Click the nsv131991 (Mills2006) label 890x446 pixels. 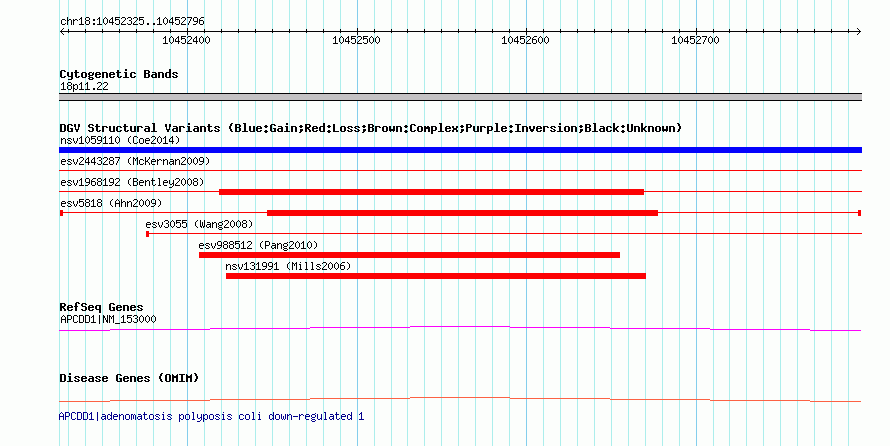tap(288, 266)
